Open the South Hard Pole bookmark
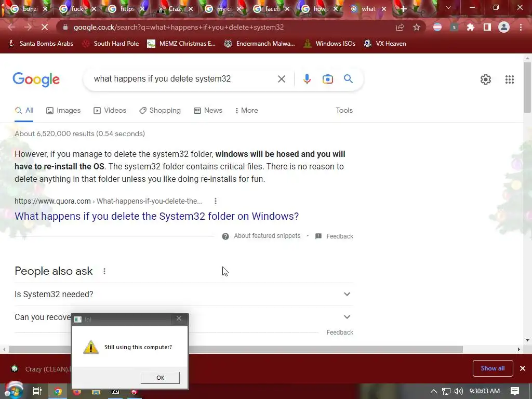The height and width of the screenshot is (399, 532). [111, 44]
